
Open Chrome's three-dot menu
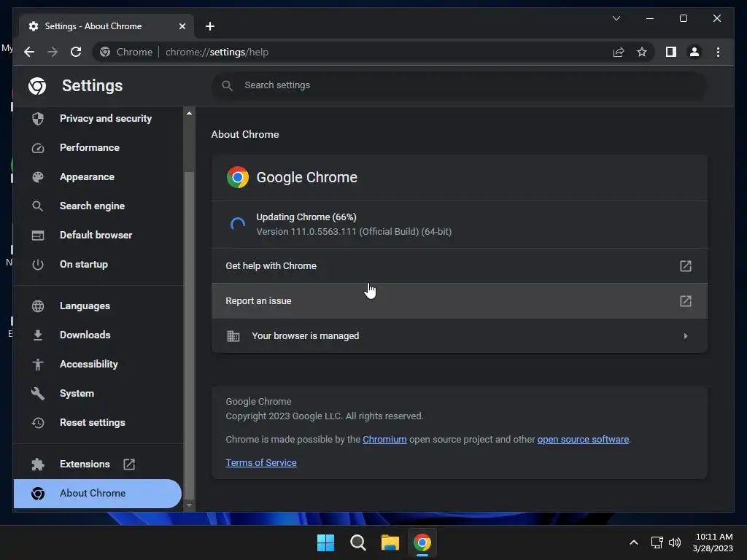(x=718, y=52)
